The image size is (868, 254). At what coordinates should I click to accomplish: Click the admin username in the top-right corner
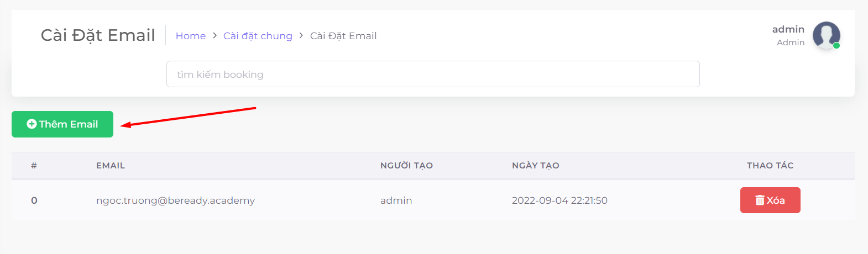pyautogui.click(x=788, y=29)
